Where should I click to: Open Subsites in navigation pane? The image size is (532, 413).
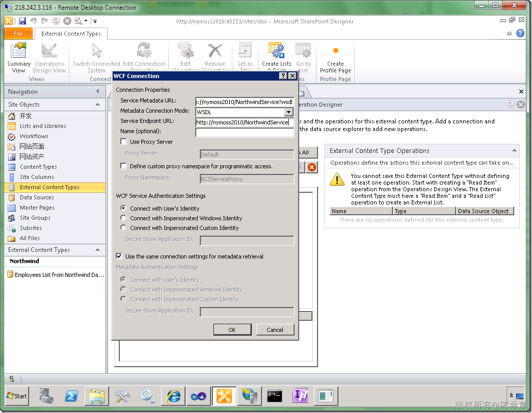tap(31, 228)
